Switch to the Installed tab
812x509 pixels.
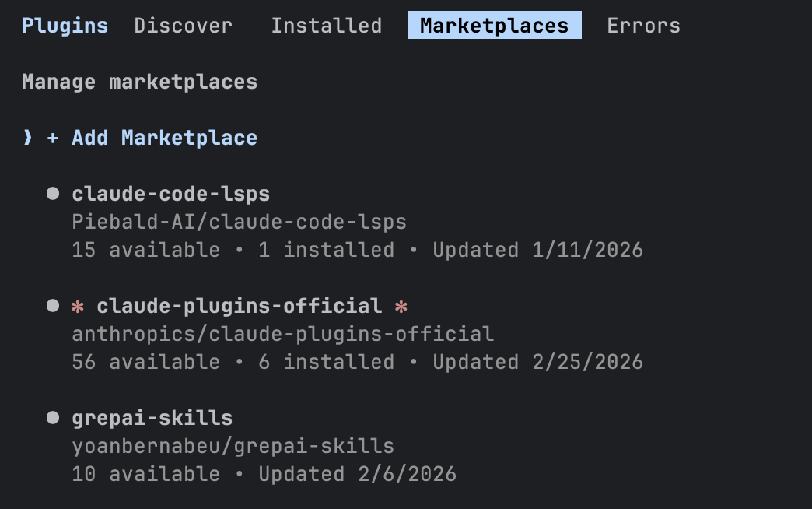pyautogui.click(x=327, y=26)
